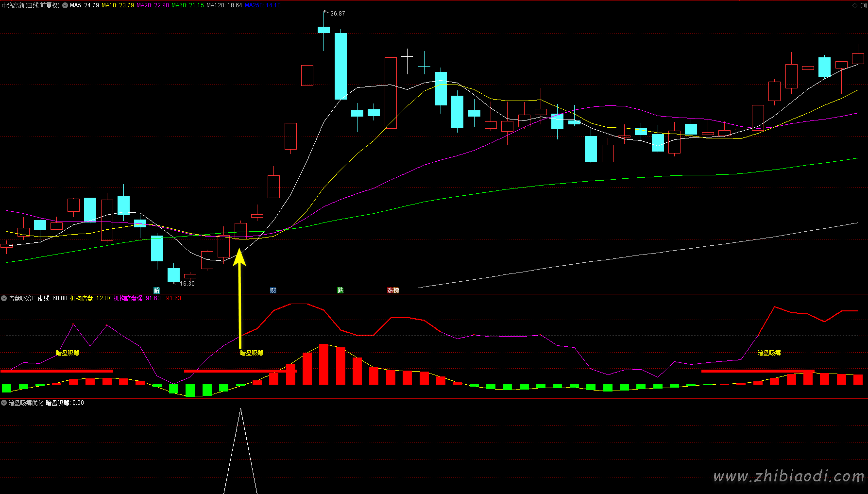Toggle the side panel icon at top right
Viewport: 868px width, 494px height.
tap(863, 5)
